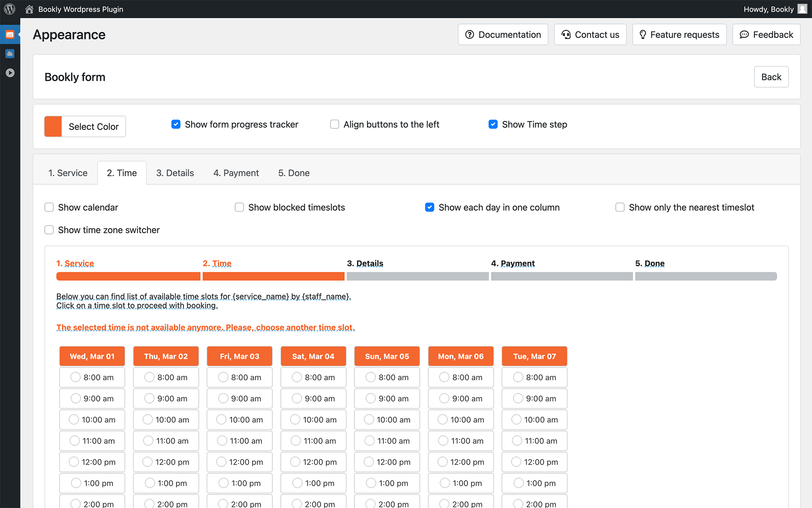Click the orange Select Color swatch
Image resolution: width=812 pixels, height=508 pixels.
point(53,127)
